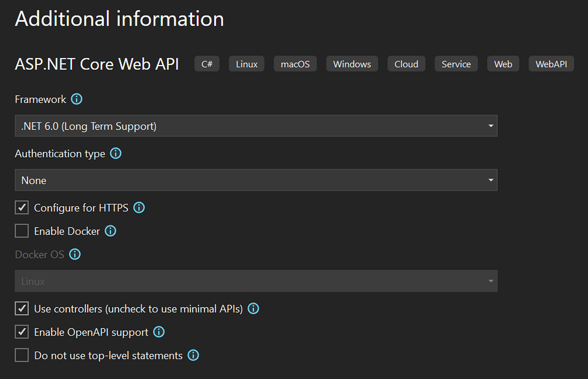Click info icon for top-level statements option
Screen dimensions: 588x379
pyautogui.click(x=193, y=355)
